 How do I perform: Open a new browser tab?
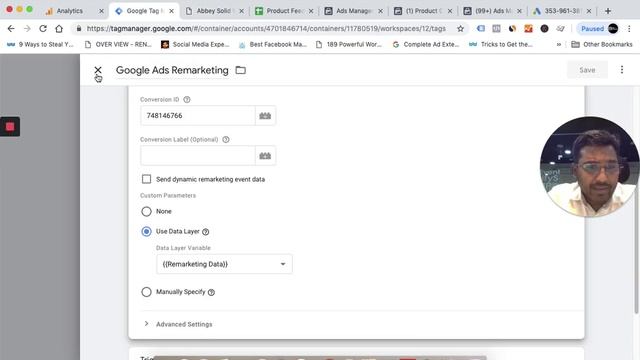point(608,11)
